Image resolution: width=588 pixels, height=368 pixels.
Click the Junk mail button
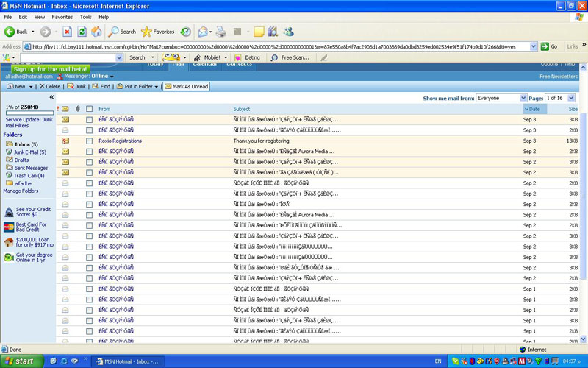pyautogui.click(x=76, y=86)
